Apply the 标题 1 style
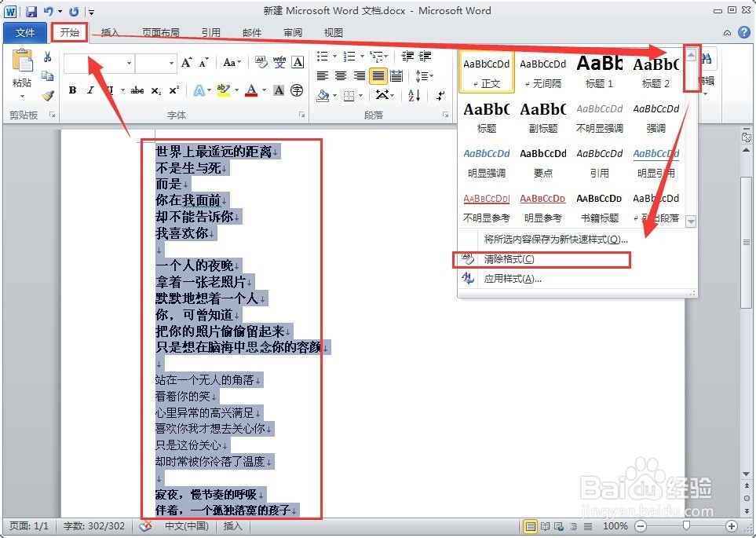Screen dimensions: 756x538 (598, 71)
